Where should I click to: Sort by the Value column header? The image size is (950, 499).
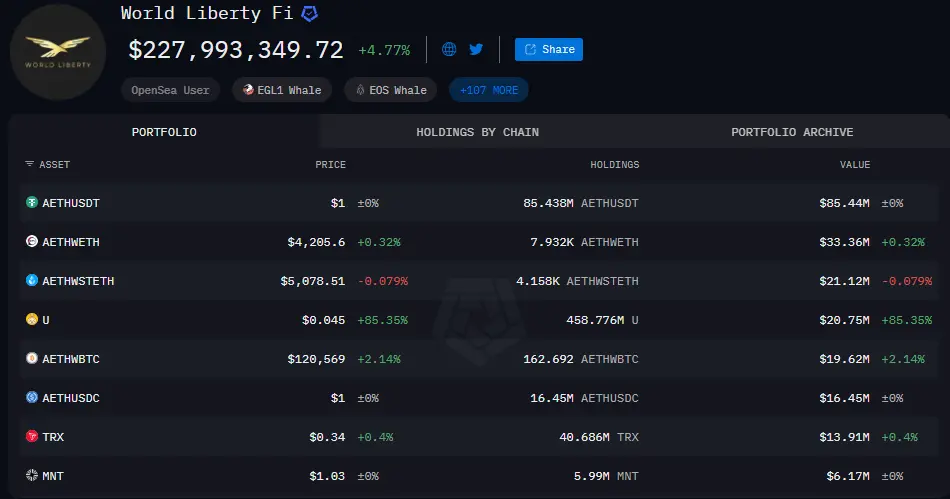(x=854, y=165)
